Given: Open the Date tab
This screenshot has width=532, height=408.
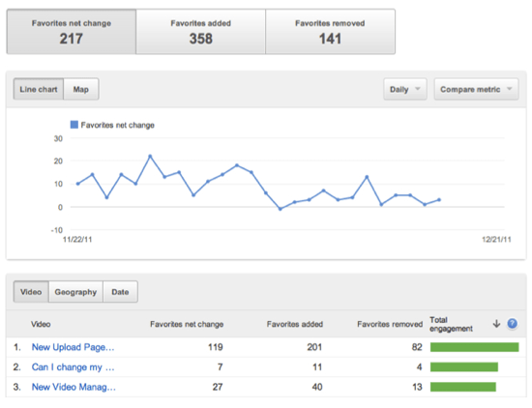Looking at the screenshot, I should pos(120,292).
